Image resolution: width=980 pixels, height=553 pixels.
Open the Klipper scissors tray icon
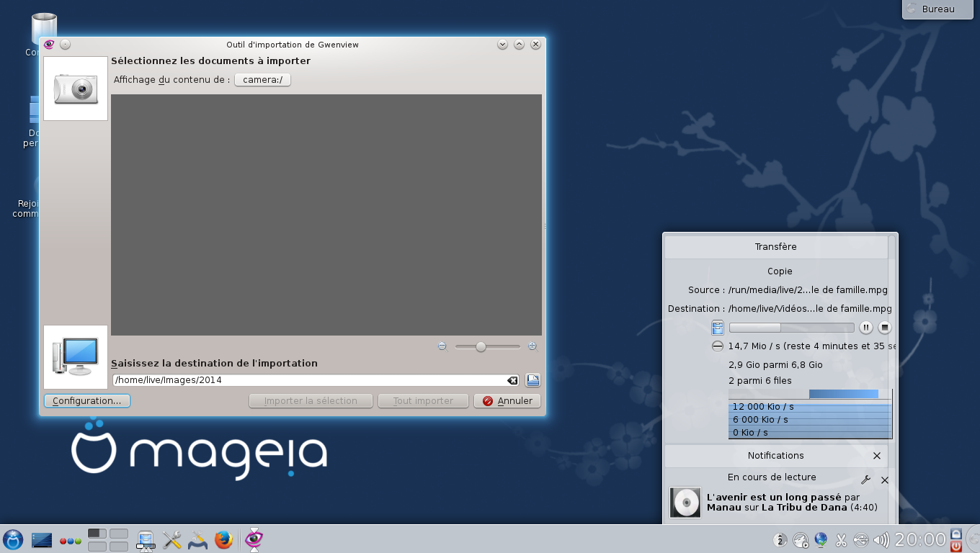(841, 540)
